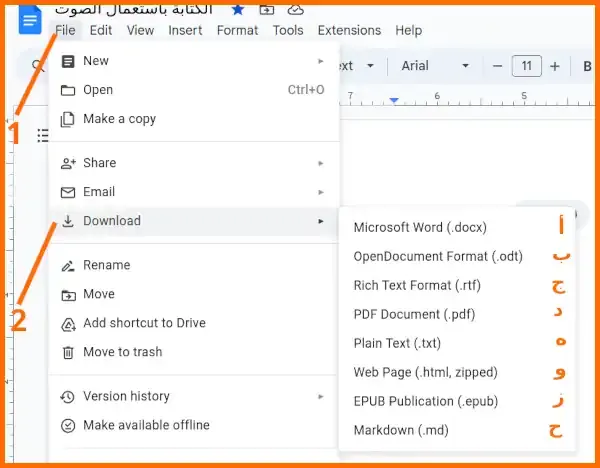Click the move-to-folder icon beside the title

(267, 10)
